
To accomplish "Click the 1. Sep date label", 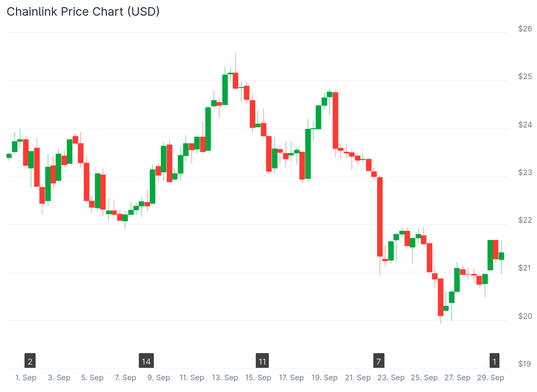I will (x=26, y=378).
